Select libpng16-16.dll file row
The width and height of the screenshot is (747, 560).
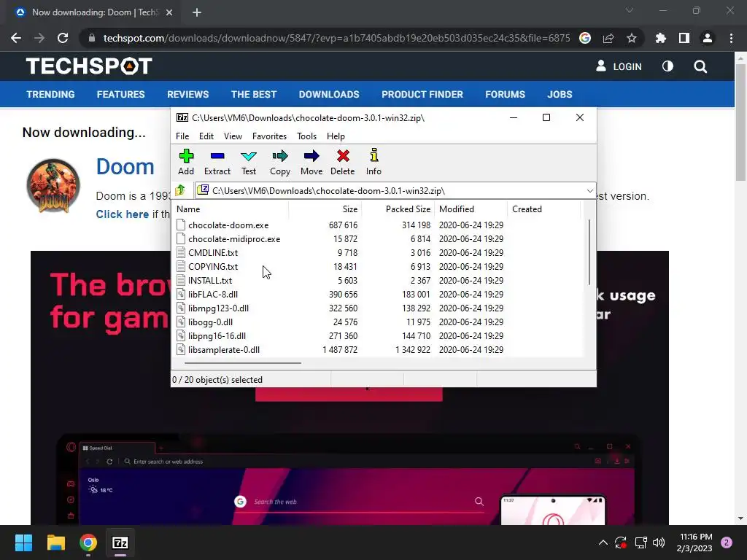(x=211, y=335)
